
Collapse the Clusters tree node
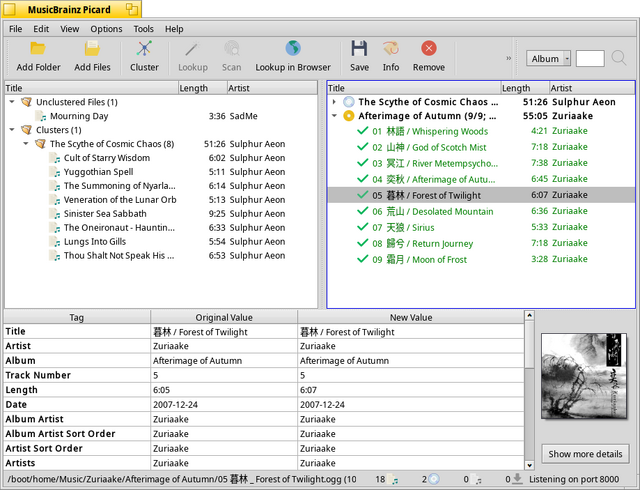[x=12, y=130]
